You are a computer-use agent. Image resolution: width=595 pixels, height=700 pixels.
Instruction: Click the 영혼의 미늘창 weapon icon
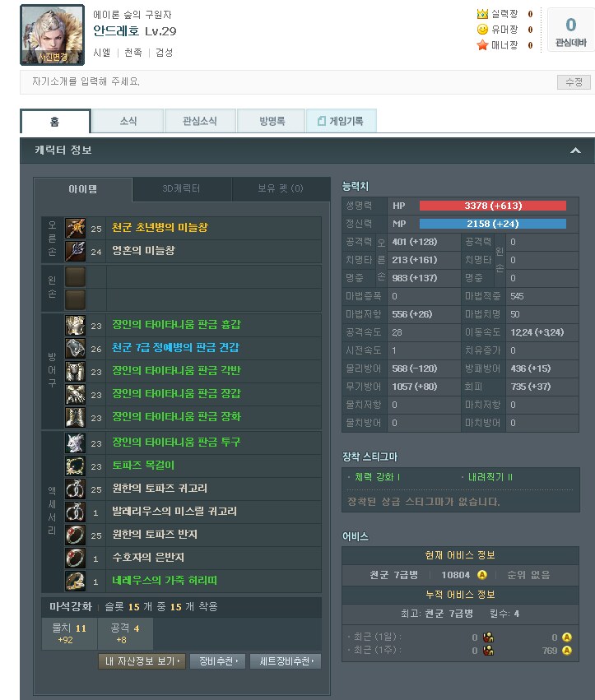75,252
